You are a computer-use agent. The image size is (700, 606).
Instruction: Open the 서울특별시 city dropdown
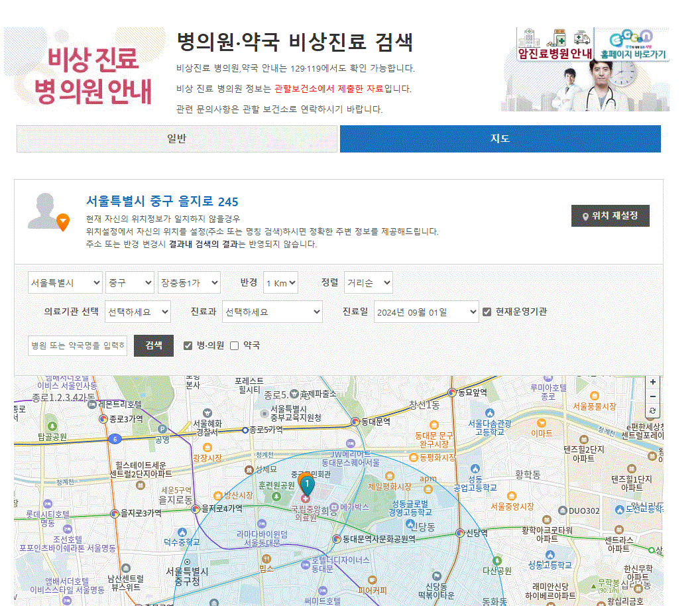(65, 282)
